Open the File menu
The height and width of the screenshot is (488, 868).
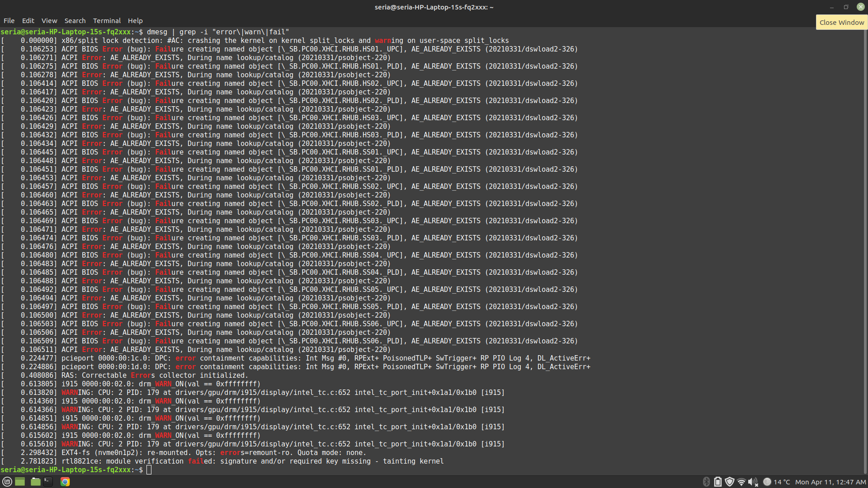9,21
